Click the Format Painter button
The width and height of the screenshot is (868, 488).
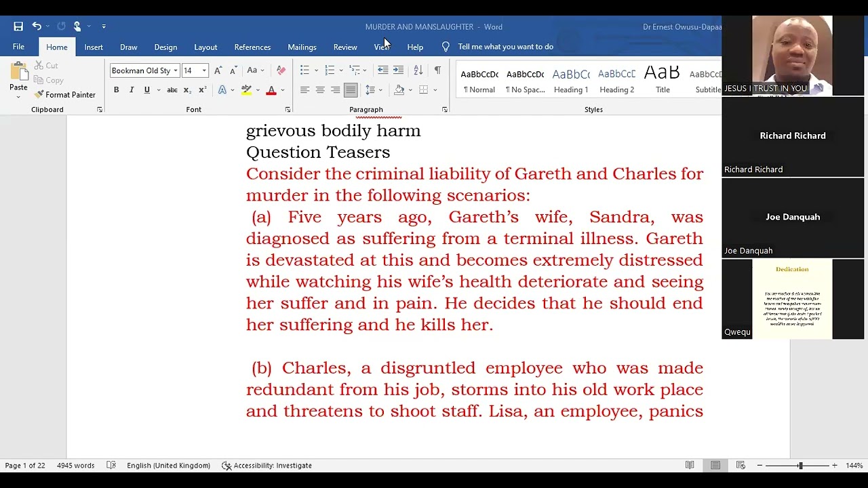click(x=65, y=95)
